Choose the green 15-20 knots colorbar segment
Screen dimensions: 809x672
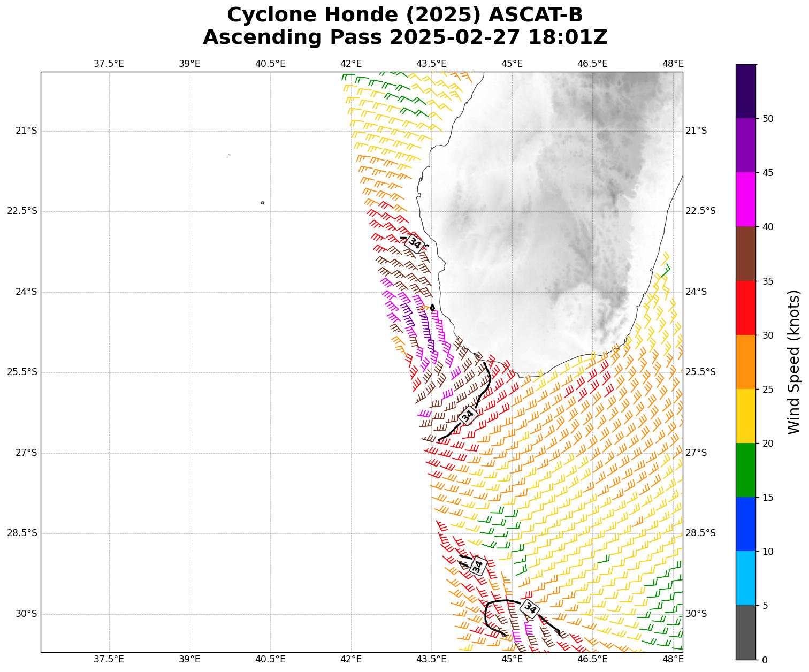[x=745, y=470]
